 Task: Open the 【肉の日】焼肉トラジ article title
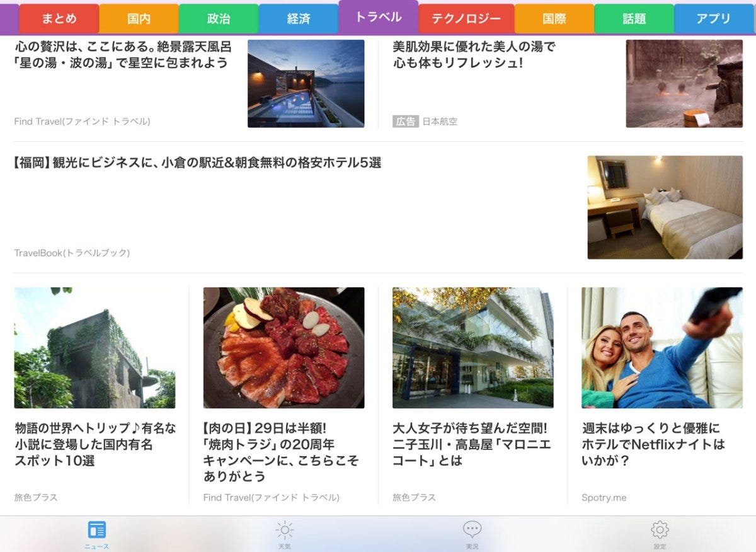[x=281, y=452]
